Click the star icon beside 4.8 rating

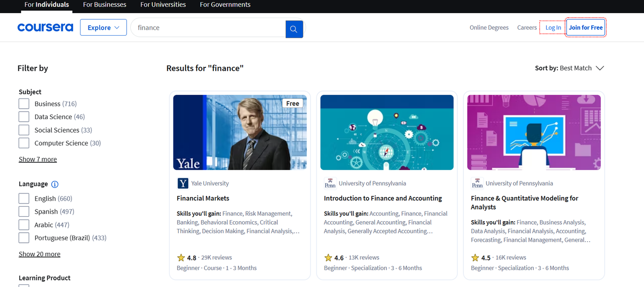(x=181, y=258)
